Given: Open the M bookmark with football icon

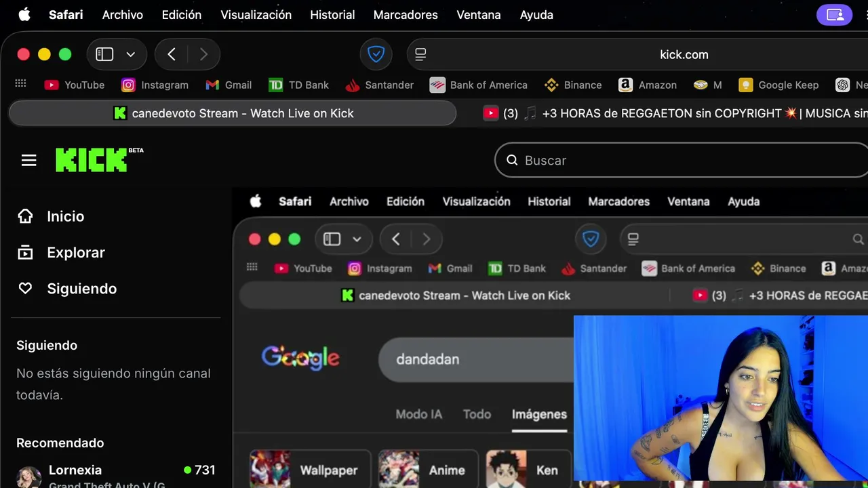Looking at the screenshot, I should 708,85.
